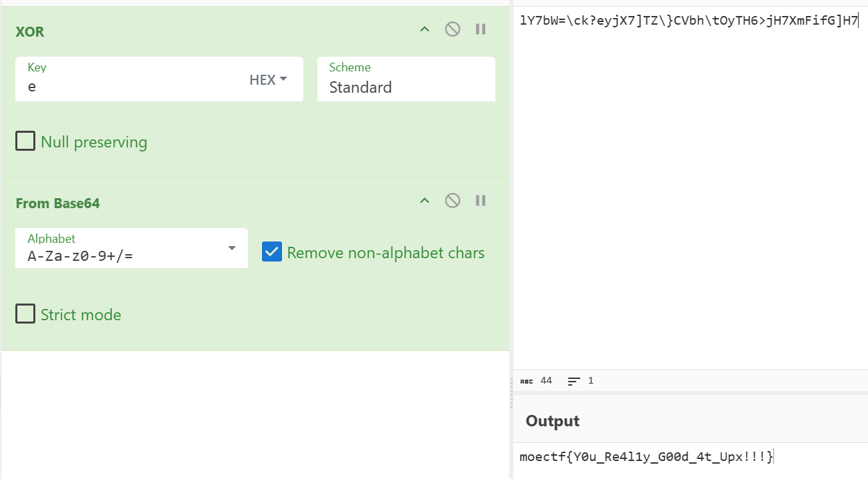
Task: Click the moectf flag output text
Action: point(646,457)
